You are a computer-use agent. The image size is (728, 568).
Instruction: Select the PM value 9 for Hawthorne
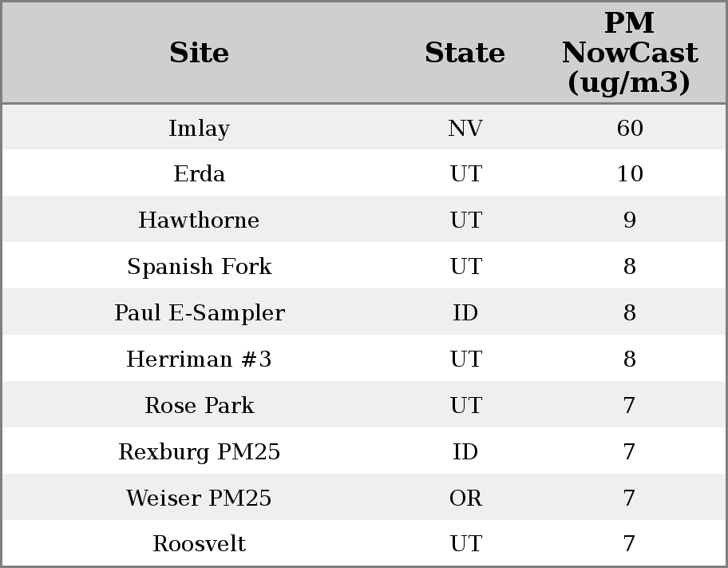pyautogui.click(x=629, y=220)
